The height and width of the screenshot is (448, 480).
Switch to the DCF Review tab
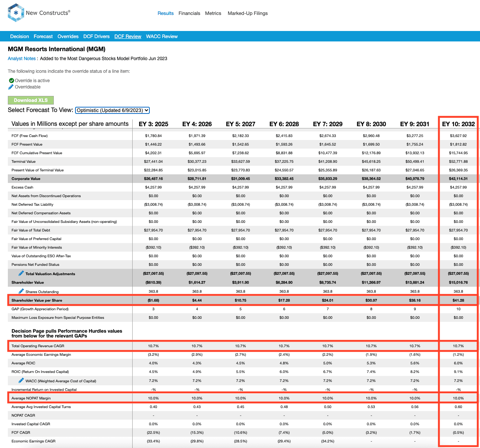pyautogui.click(x=128, y=36)
